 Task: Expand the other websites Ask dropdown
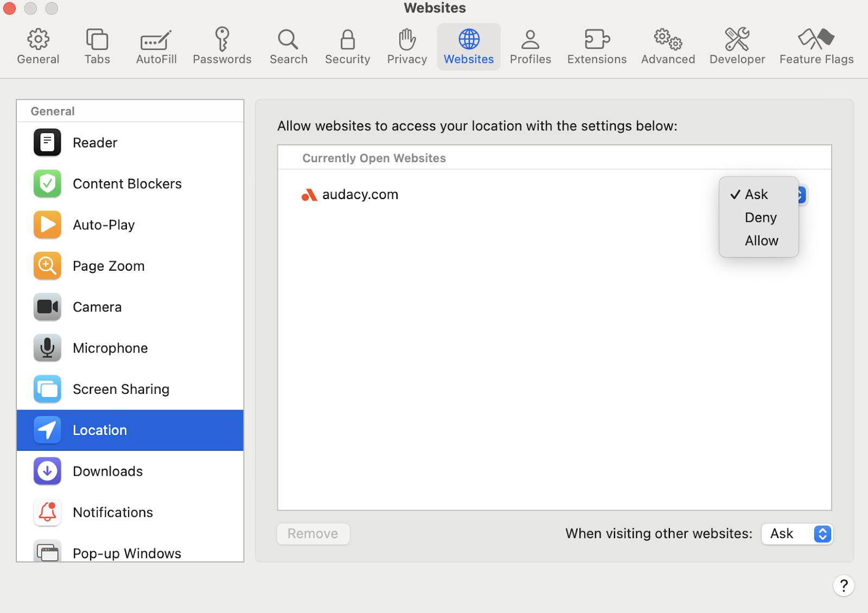797,534
